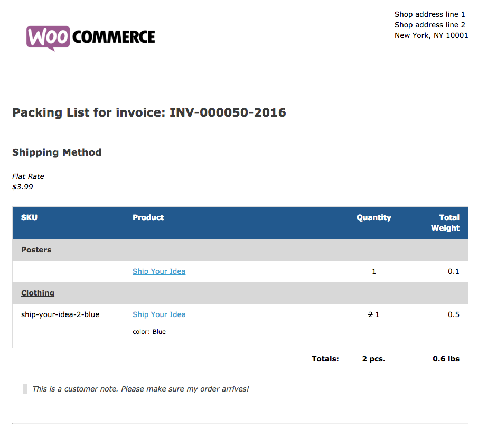Viewport: 478px width, 448px height.
Task: Click the 0.5 weight value
Action: pos(454,314)
